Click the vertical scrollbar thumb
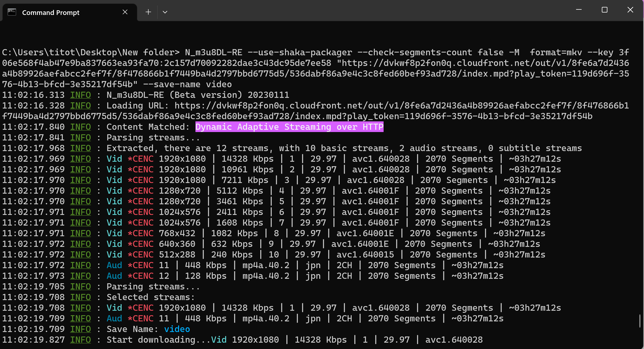Screen dimensions: 644x349 (640, 321)
